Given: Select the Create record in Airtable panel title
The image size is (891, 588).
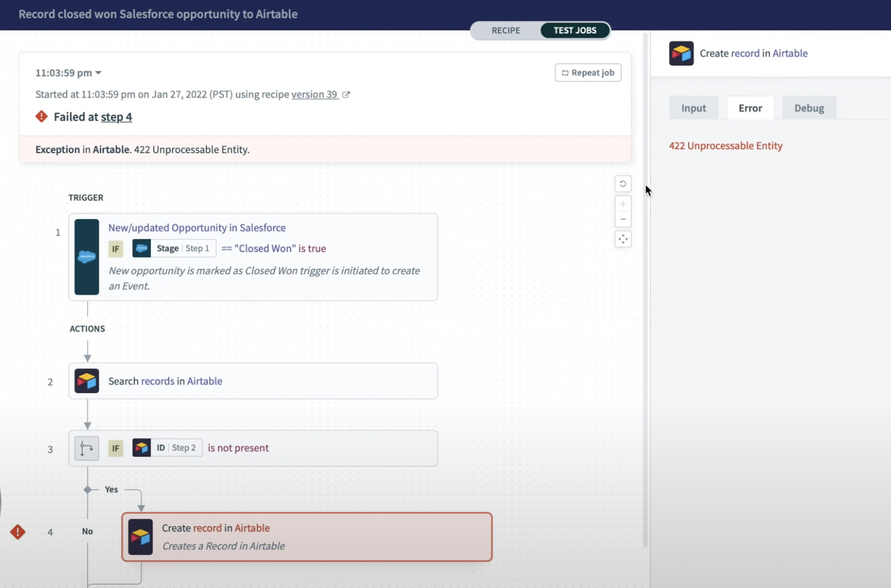Looking at the screenshot, I should pos(753,53).
